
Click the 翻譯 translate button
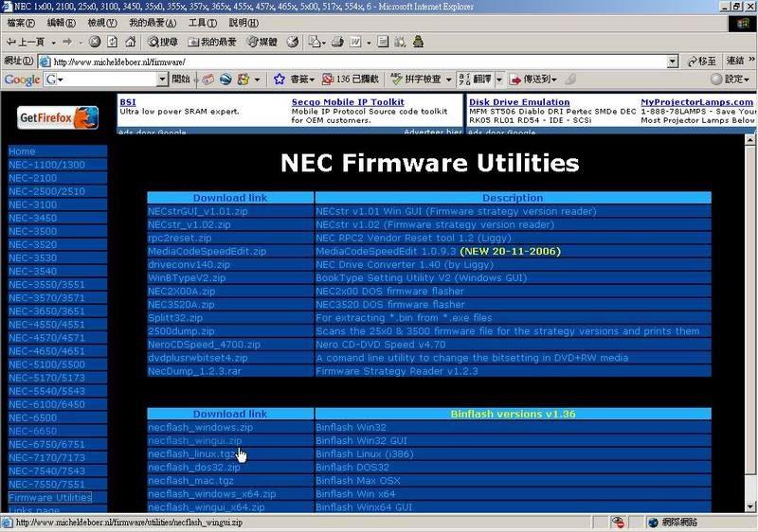[476, 80]
